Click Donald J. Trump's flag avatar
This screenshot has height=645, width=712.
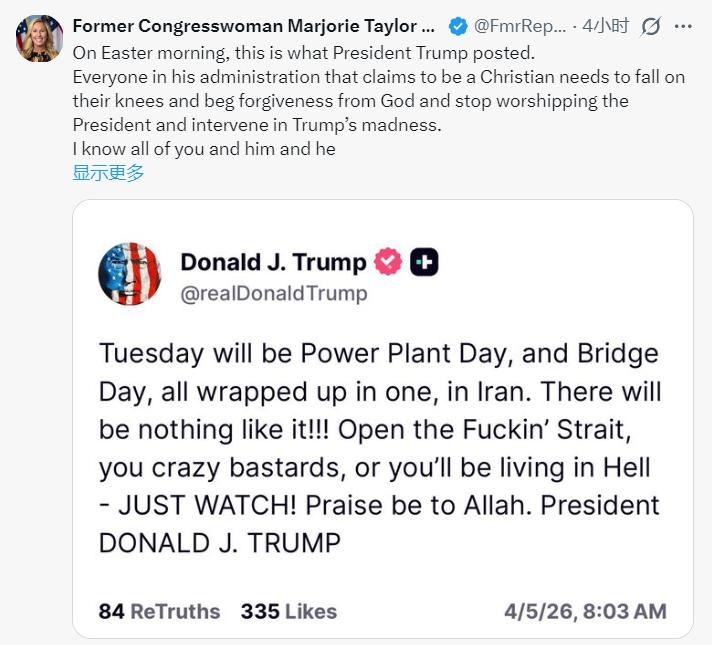pyautogui.click(x=130, y=274)
